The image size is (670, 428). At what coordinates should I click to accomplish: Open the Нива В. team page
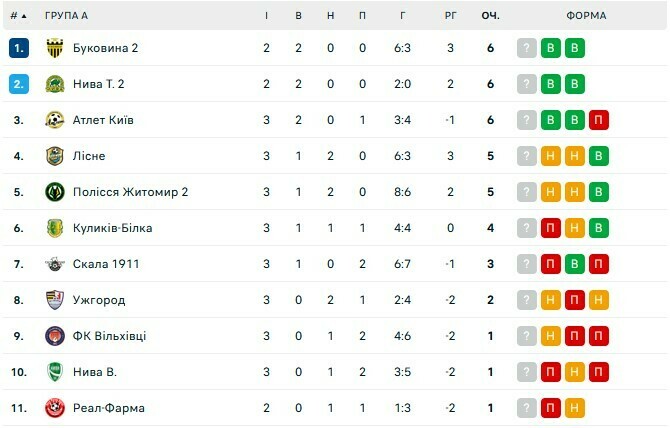click(95, 372)
